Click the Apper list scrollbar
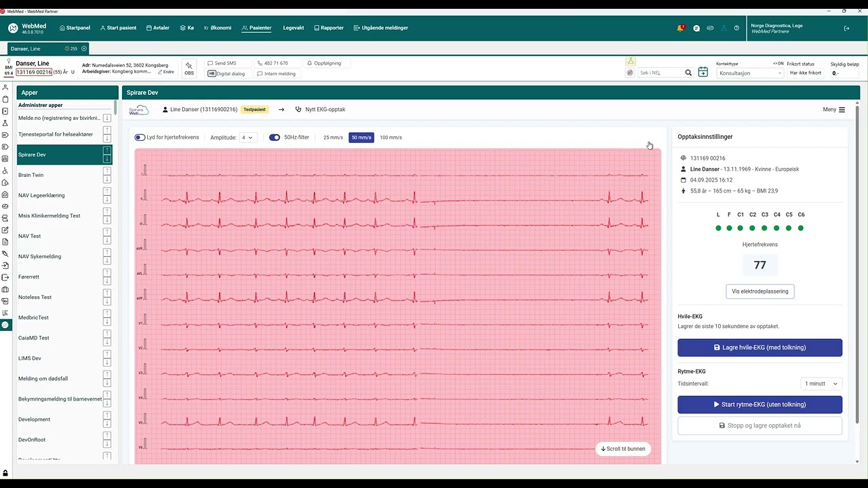Viewport: 868px width, 488px height. pyautogui.click(x=115, y=108)
